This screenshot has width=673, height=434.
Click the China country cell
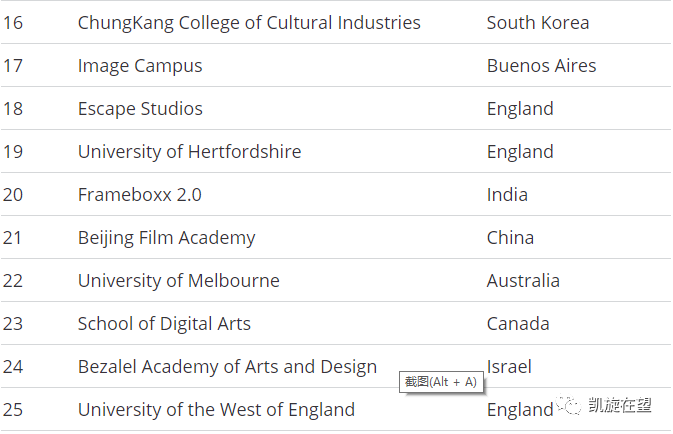[510, 237]
